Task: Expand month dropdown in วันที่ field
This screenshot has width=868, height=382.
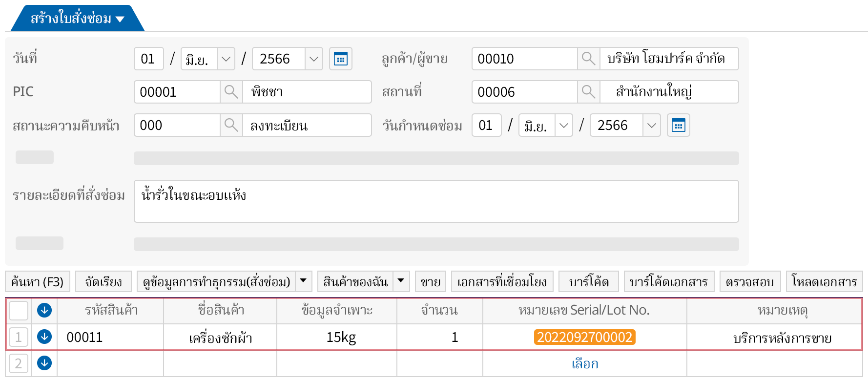Action: [226, 59]
